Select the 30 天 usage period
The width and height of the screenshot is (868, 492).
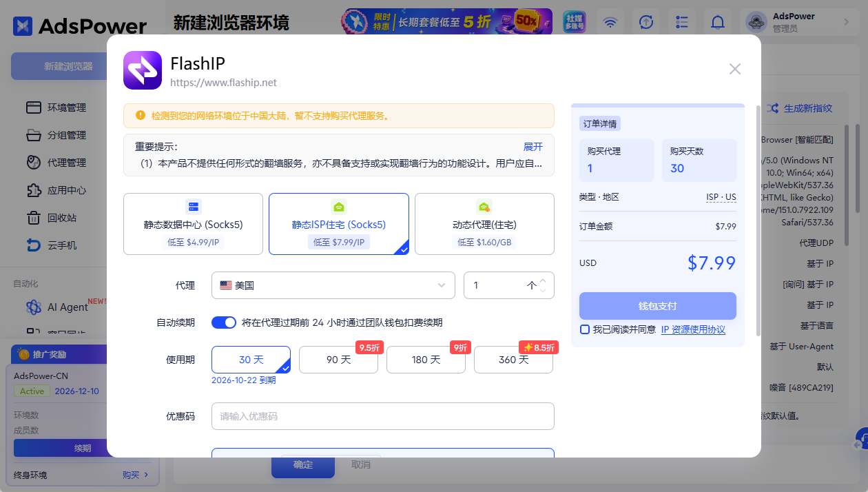(x=251, y=360)
